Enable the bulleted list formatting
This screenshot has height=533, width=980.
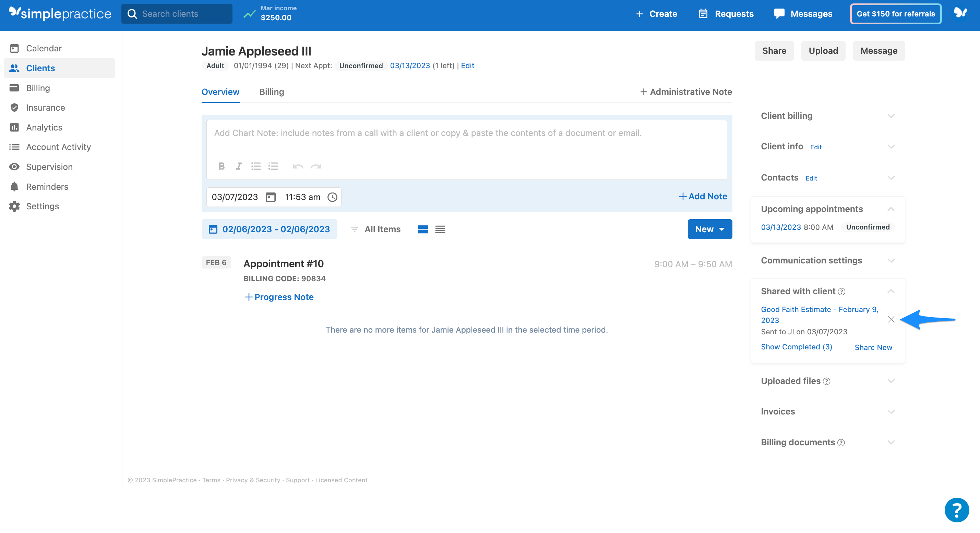click(x=256, y=166)
